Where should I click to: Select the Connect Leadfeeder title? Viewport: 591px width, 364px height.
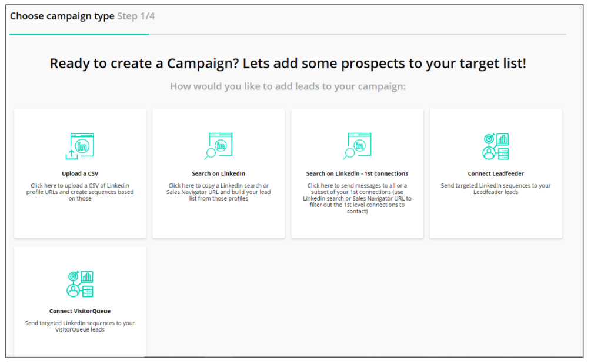[496, 173]
